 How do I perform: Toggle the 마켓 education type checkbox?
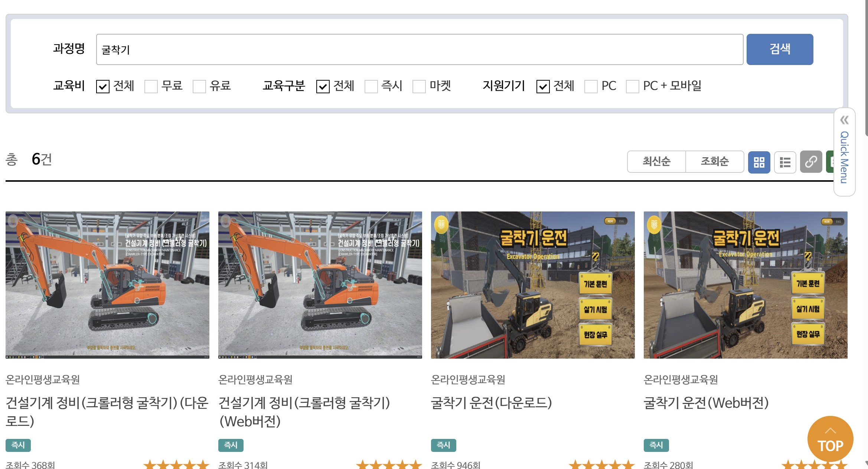click(x=419, y=87)
